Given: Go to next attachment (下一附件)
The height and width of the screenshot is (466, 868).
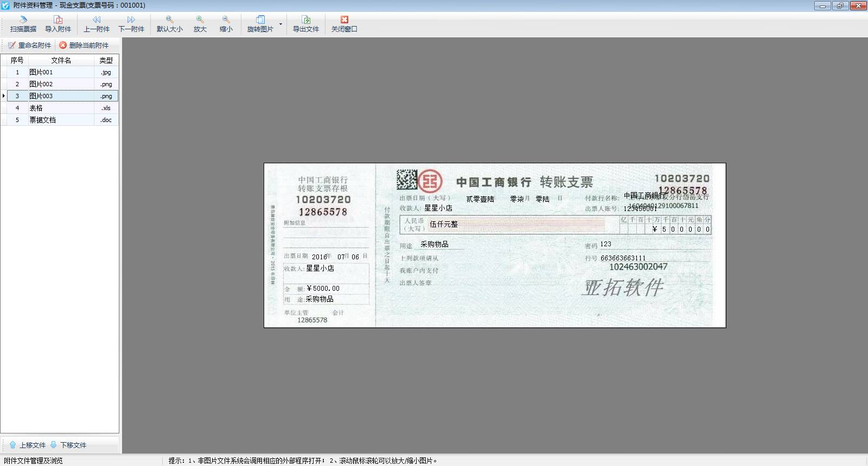Looking at the screenshot, I should (x=131, y=24).
